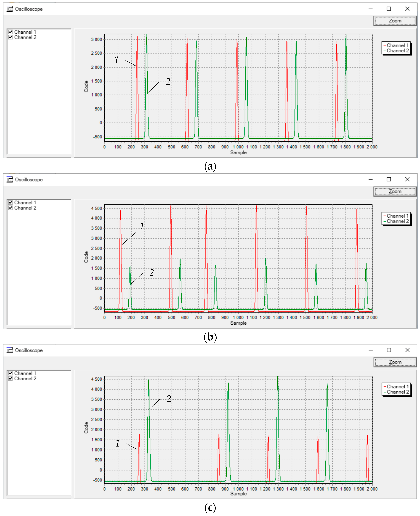Uncheck Channel 2 in top window
This screenshot has width=420, height=516.
point(10,37)
